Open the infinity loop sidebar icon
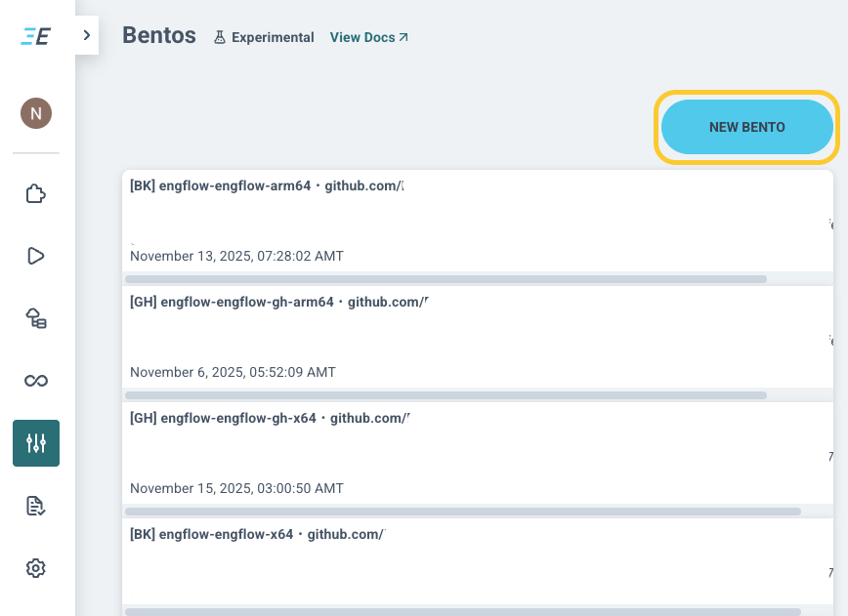 (36, 381)
